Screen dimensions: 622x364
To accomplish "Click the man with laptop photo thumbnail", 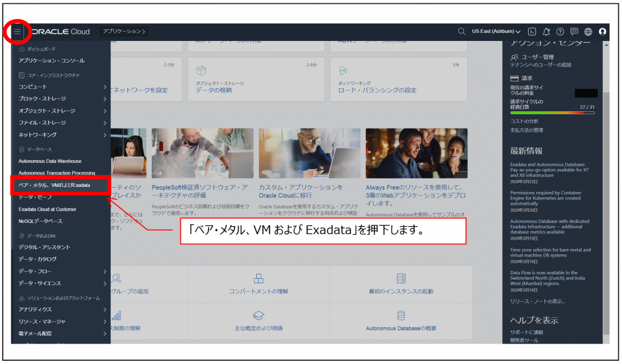I will [309, 153].
